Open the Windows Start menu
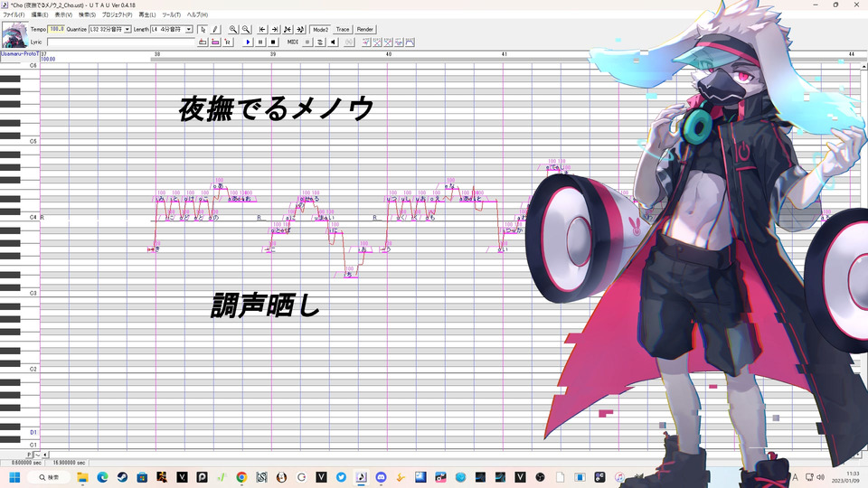 coord(14,477)
